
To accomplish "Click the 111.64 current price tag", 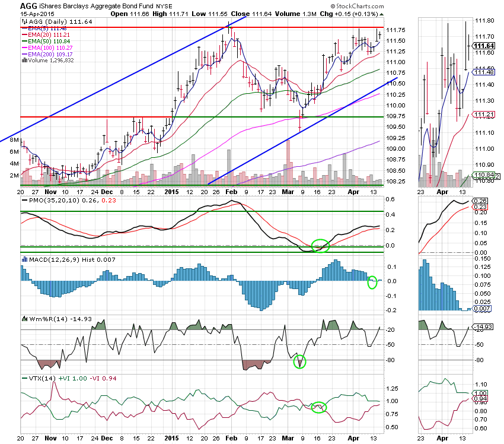I will [484, 45].
